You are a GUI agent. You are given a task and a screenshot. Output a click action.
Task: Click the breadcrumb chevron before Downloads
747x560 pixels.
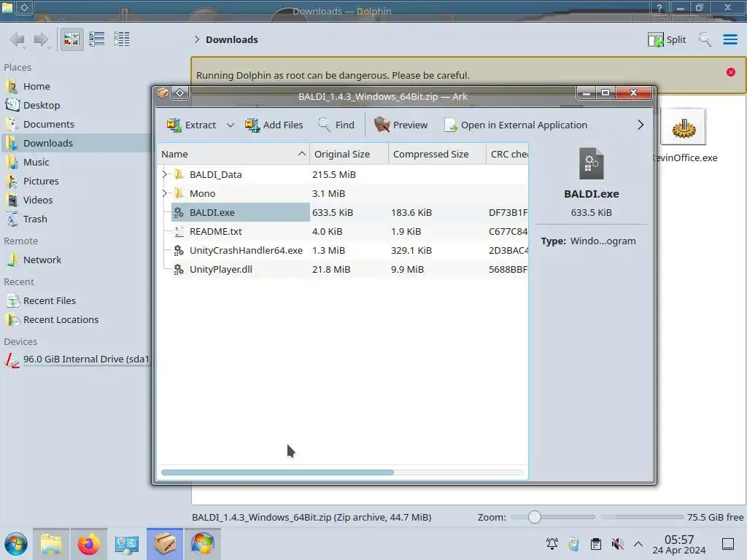(197, 39)
